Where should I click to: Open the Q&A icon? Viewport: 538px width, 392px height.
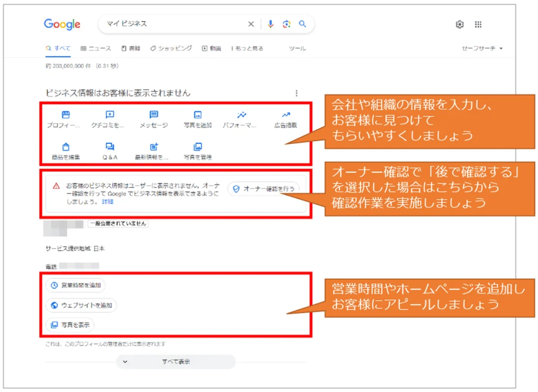coord(110,147)
